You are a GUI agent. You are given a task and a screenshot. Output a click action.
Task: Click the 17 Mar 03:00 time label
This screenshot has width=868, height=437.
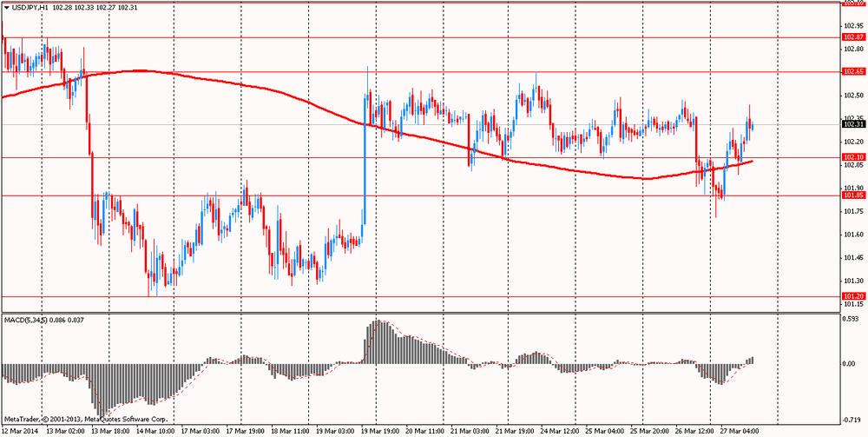[200, 430]
